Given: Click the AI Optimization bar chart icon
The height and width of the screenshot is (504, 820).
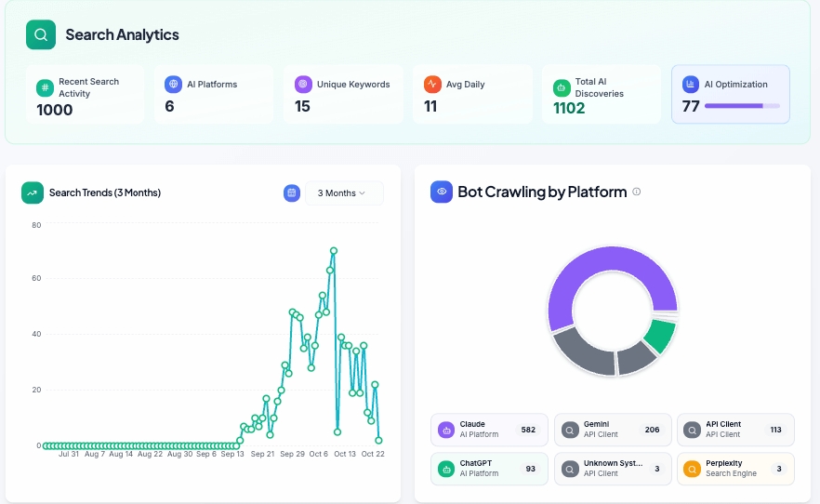Looking at the screenshot, I should (690, 85).
